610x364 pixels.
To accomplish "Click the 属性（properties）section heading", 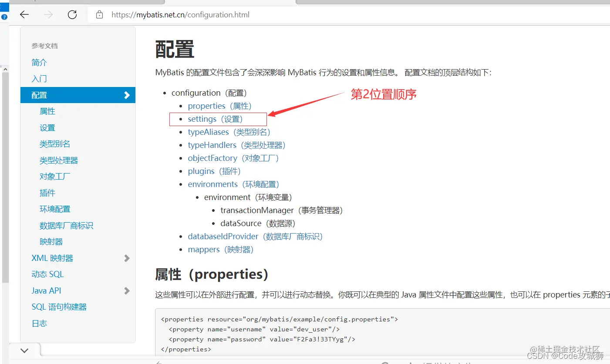I will click(212, 274).
